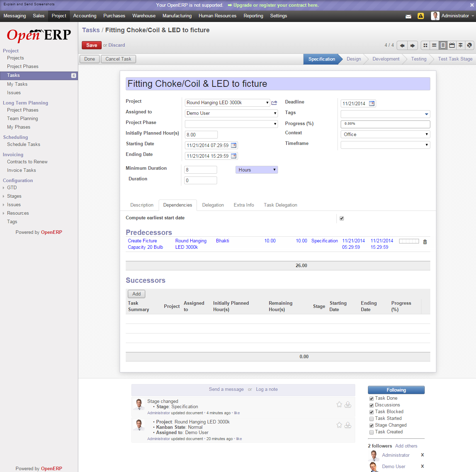Viewport: 476px width, 472px height.
Task: Open the Assigned to dropdown
Action: pos(231,113)
